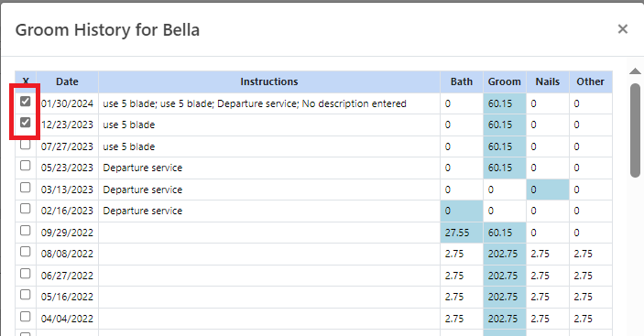Check the box beside 08/08/2022
This screenshot has height=336, width=644.
[26, 252]
